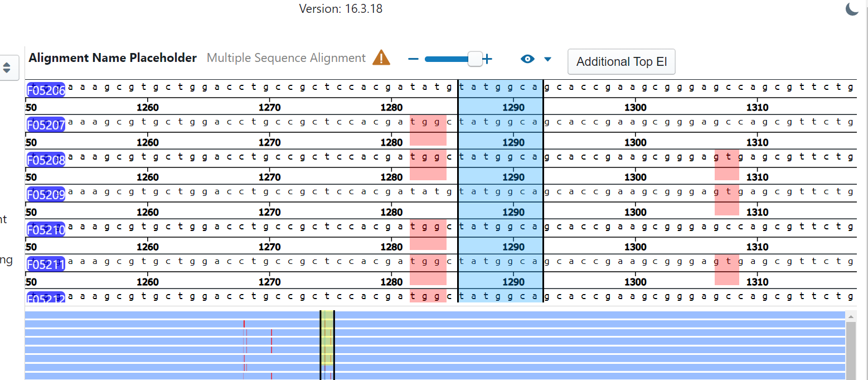Toggle visibility options with the eye icon
This screenshot has width=868, height=380.
pyautogui.click(x=527, y=59)
